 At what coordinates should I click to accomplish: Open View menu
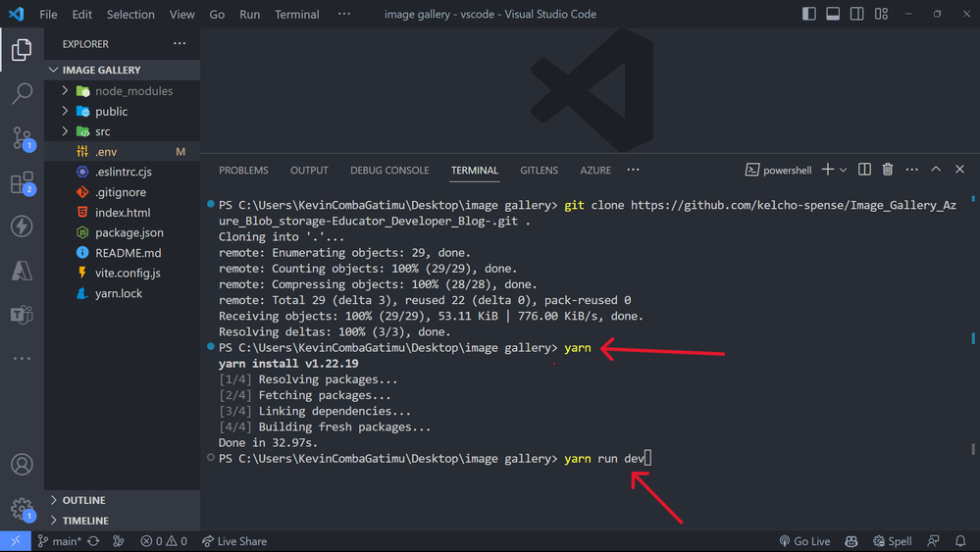click(181, 14)
